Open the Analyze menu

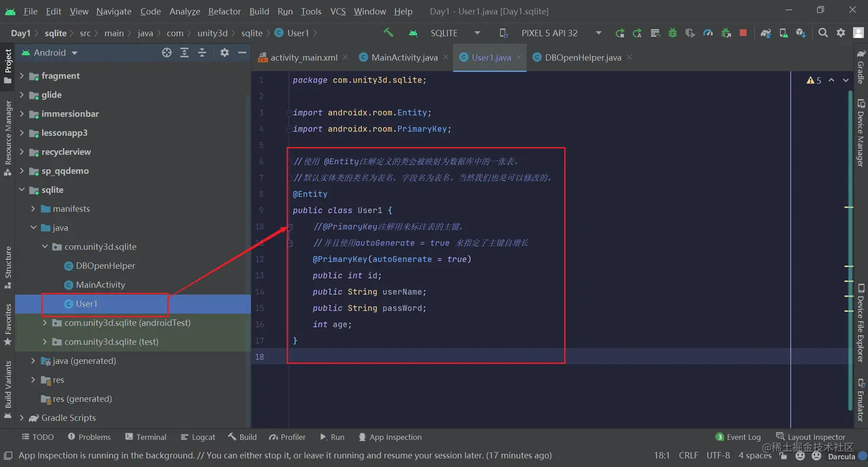pos(184,11)
